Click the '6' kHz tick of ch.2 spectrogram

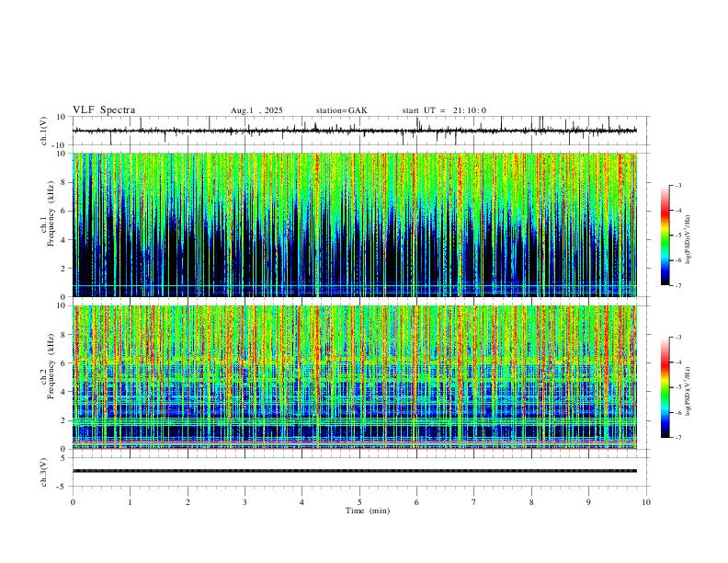coord(65,363)
